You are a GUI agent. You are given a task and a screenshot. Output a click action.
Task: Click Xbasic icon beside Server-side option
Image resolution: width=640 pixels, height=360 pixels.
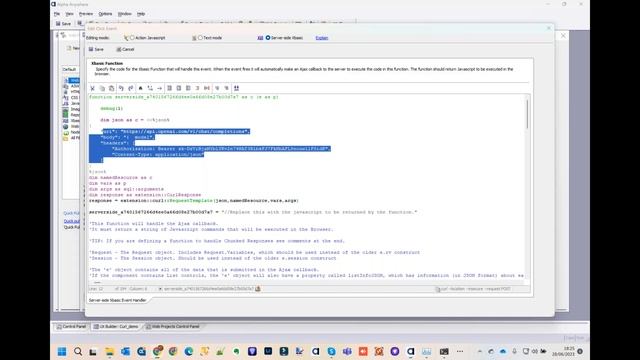pyautogui.click(x=260, y=38)
